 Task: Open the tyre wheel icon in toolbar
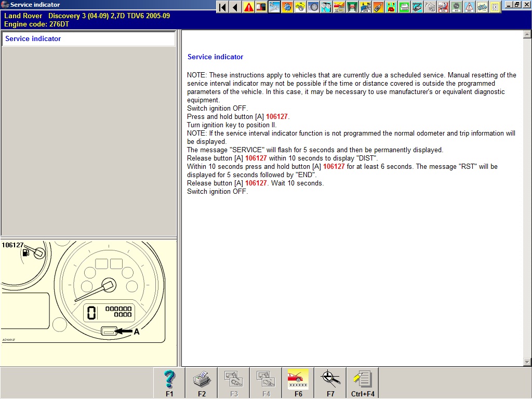(313, 7)
